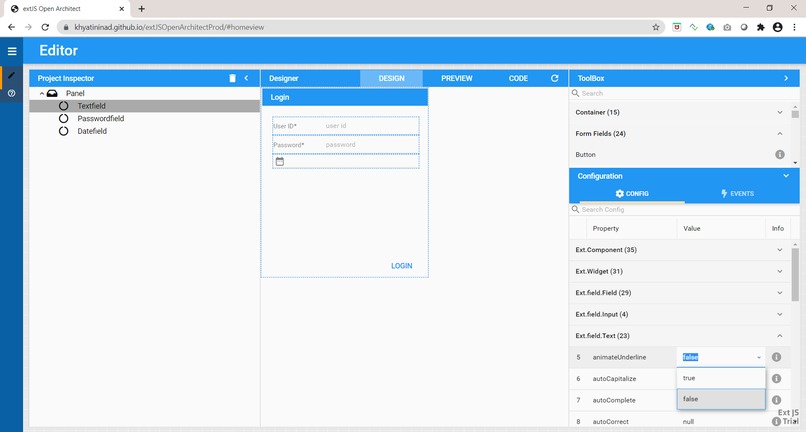806x432 pixels.
Task: Expand the Ext.Widget (31) group
Action: (x=780, y=272)
